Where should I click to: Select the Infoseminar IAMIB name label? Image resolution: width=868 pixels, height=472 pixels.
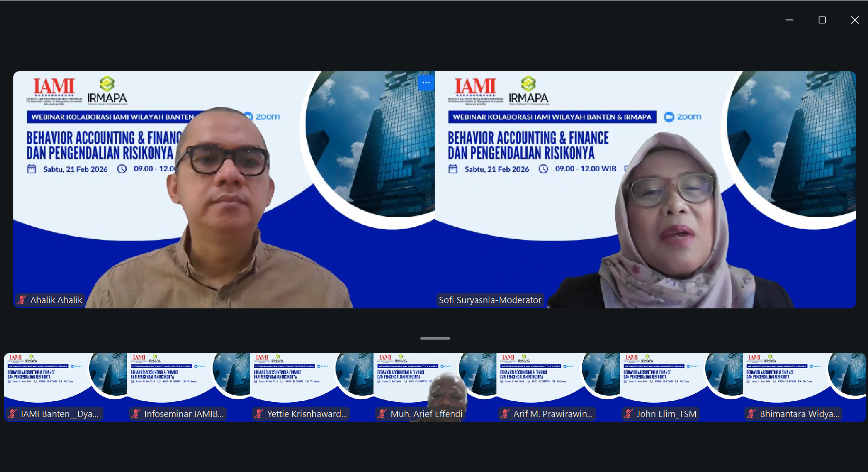tap(184, 414)
